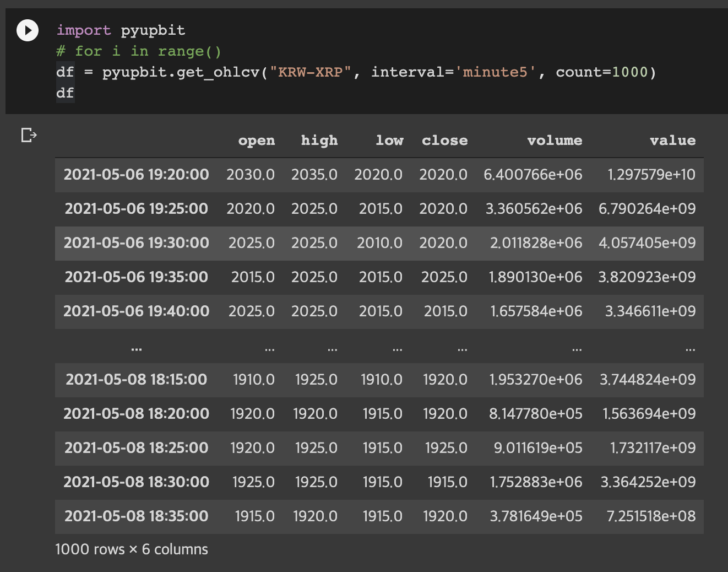Select the 2021-05-06 19:20:00 row label
This screenshot has width=728, height=572.
137,175
